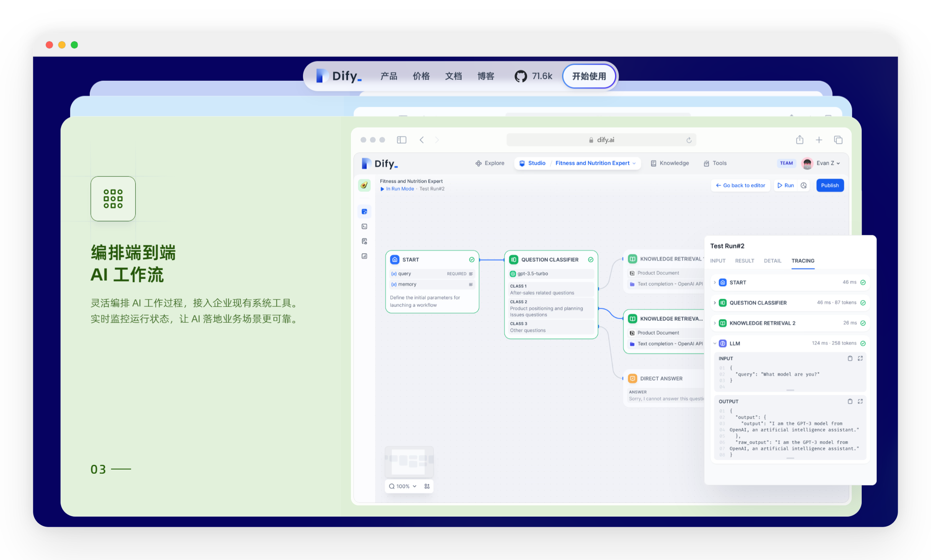This screenshot has width=931, height=560.
Task: Fullscreen the OUTPUT code block
Action: coord(860,402)
